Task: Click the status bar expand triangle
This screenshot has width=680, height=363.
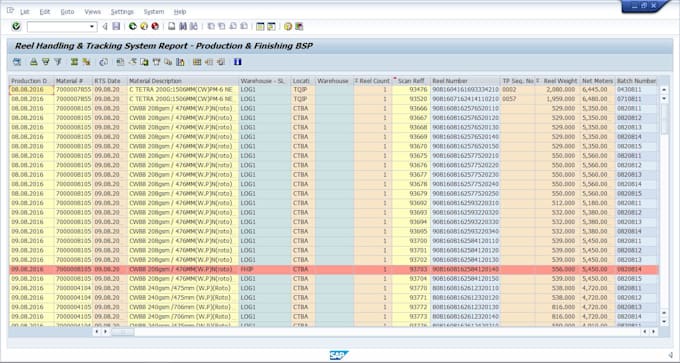Action: click(670, 355)
